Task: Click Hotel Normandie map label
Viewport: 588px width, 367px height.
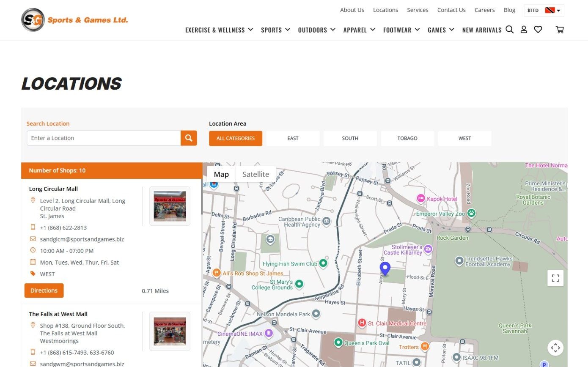Action: coord(546,165)
